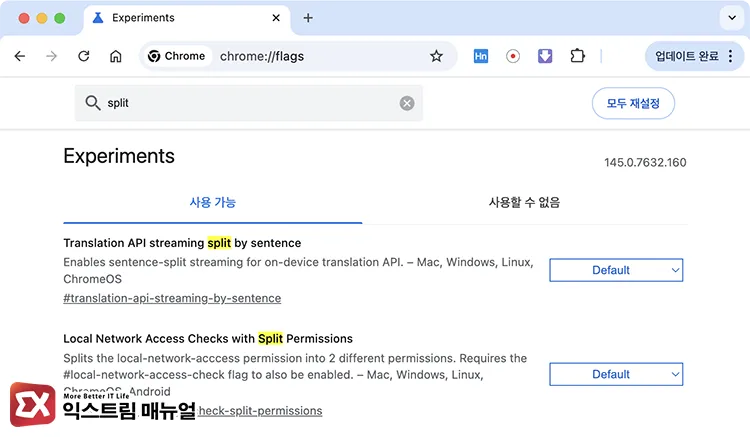Go back with the back arrow
Screen dimensions: 750x437
[20, 56]
